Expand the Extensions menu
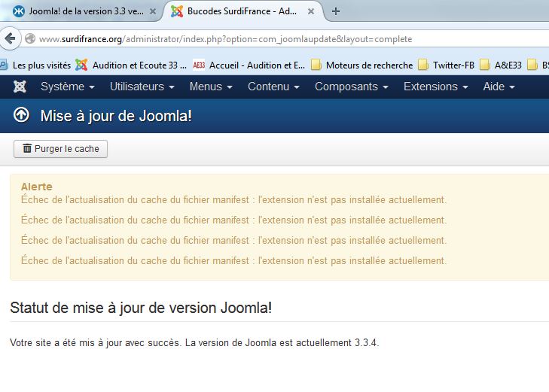This screenshot has width=549, height=392. pos(435,87)
